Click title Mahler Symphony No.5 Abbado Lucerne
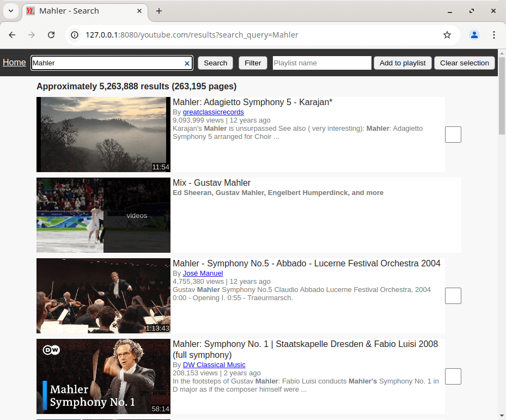The width and height of the screenshot is (506, 420). tap(306, 264)
